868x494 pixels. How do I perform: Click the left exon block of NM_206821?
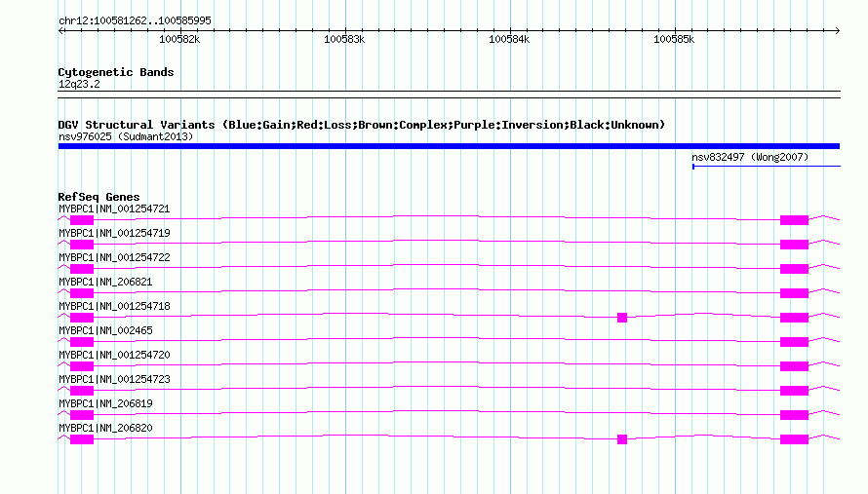[82, 293]
